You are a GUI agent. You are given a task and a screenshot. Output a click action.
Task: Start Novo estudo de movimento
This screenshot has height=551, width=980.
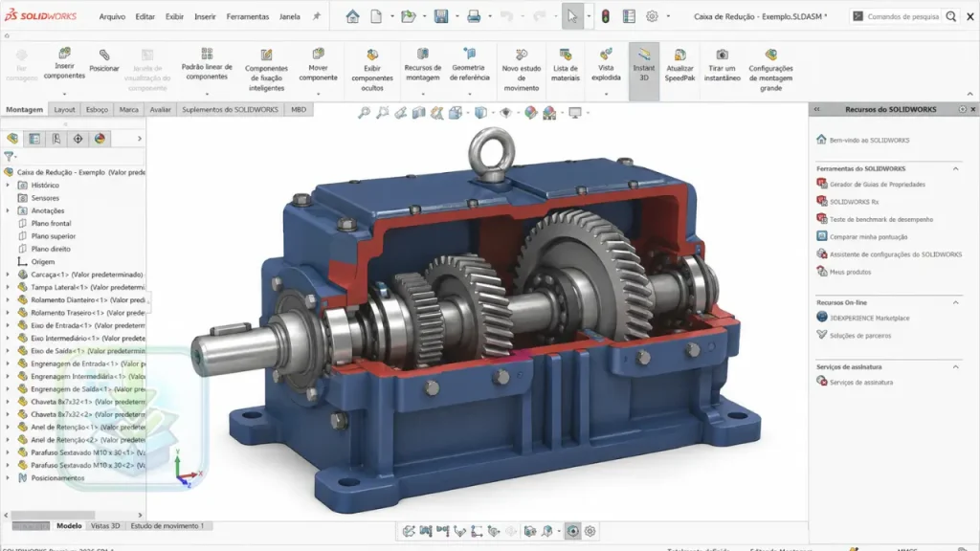tap(522, 69)
